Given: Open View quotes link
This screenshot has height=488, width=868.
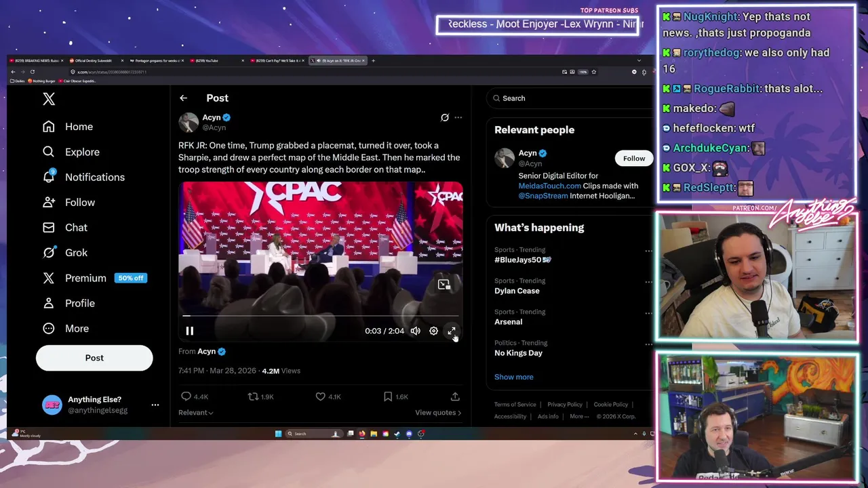Looking at the screenshot, I should 438,412.
